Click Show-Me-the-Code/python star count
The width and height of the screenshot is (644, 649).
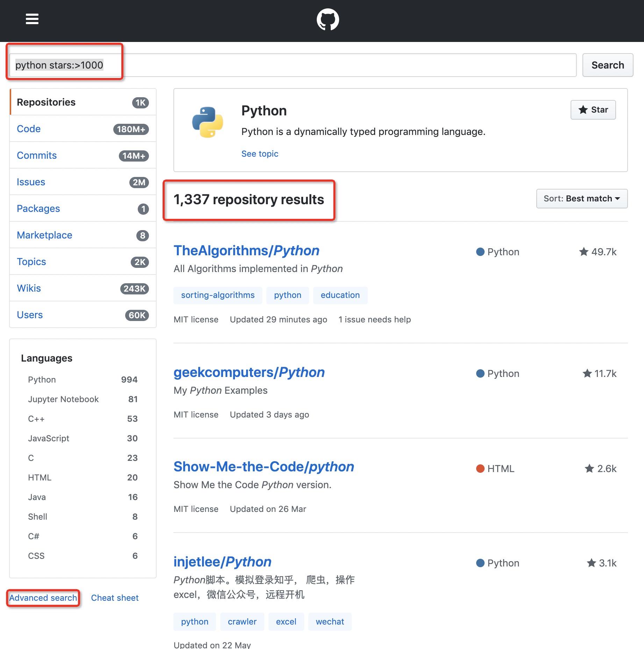click(601, 469)
